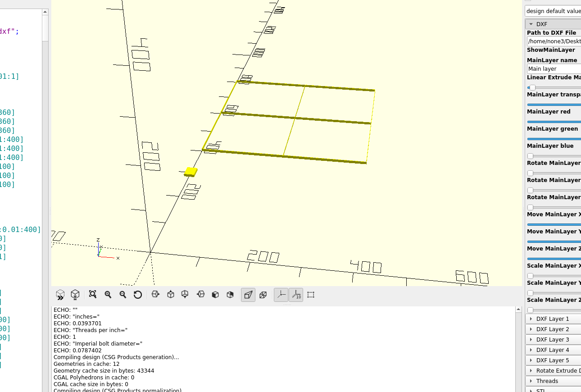Click the view-all animate icon
This screenshot has width=581, height=392.
(60, 294)
